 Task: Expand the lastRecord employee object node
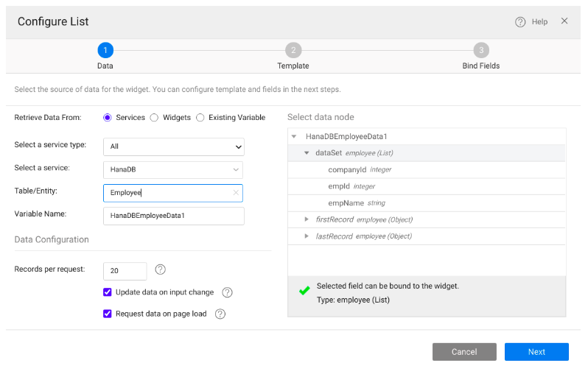(x=307, y=236)
